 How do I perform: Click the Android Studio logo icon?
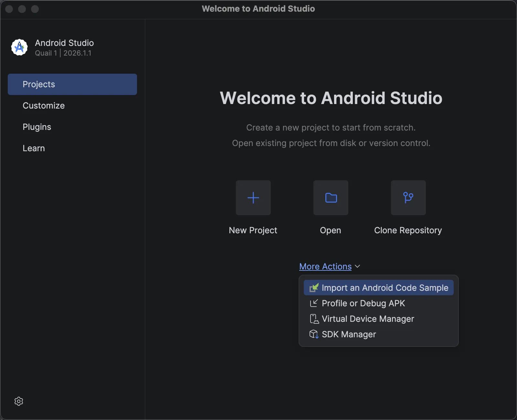tap(19, 47)
